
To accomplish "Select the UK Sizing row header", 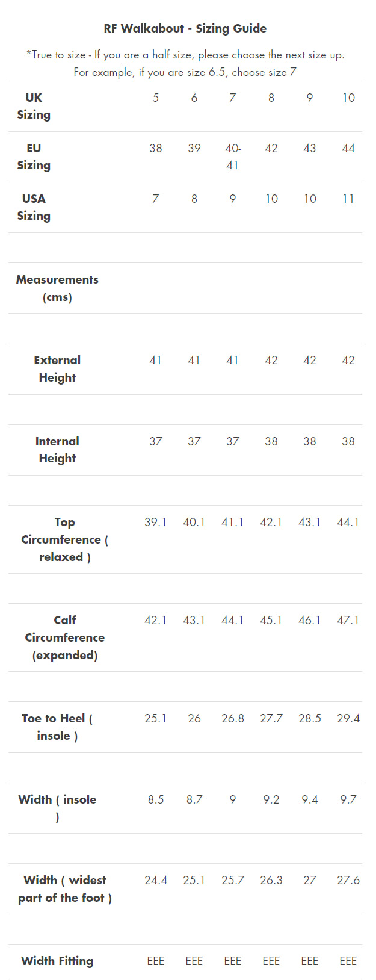I will (34, 106).
